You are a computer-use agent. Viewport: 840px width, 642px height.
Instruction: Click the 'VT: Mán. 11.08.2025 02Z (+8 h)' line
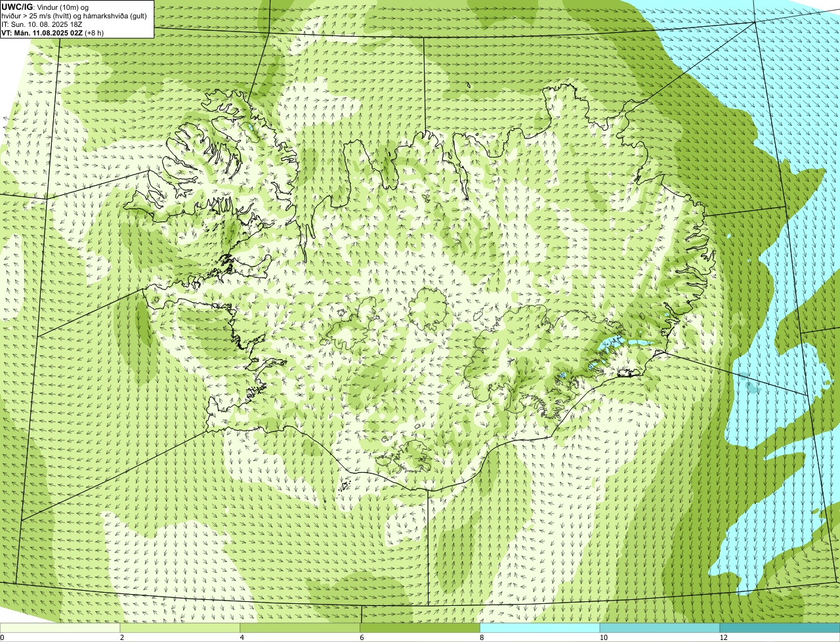tap(52, 32)
